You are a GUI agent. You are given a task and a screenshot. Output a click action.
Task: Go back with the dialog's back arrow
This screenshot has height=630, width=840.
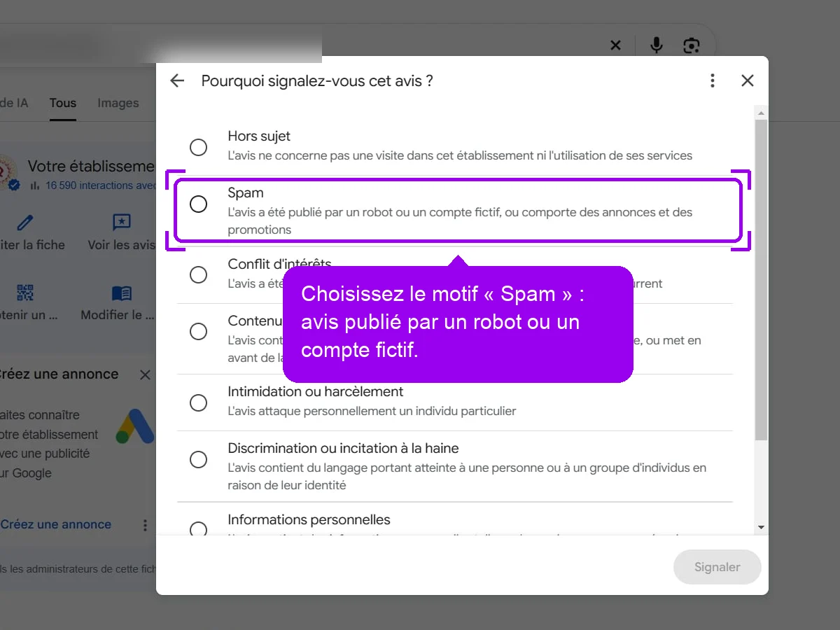[177, 80]
